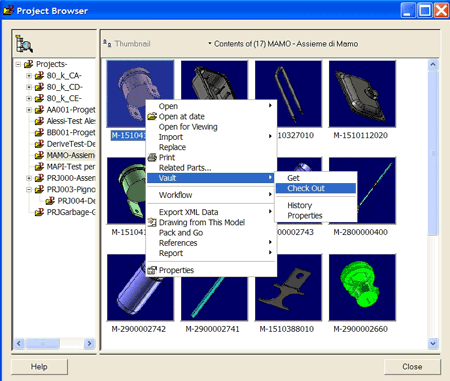Image resolution: width=450 pixels, height=381 pixels.
Task: Click the MAMO-Assiem project folder icon
Action: click(x=39, y=155)
